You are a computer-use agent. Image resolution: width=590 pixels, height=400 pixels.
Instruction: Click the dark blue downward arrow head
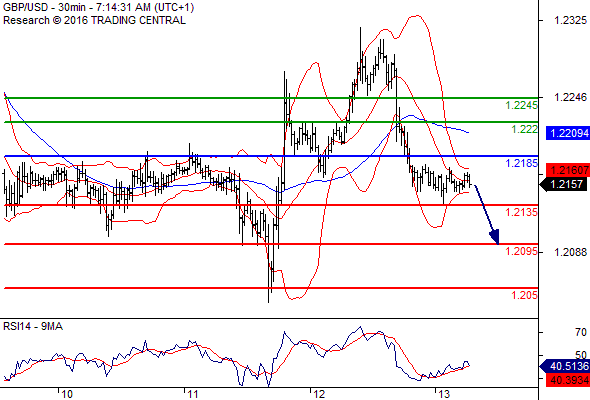pos(495,237)
